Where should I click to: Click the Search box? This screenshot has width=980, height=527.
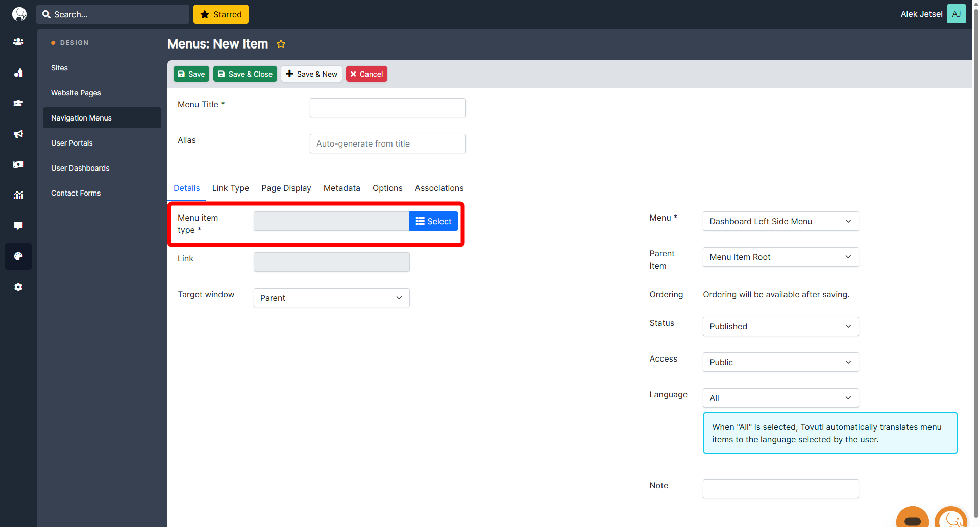click(x=112, y=14)
